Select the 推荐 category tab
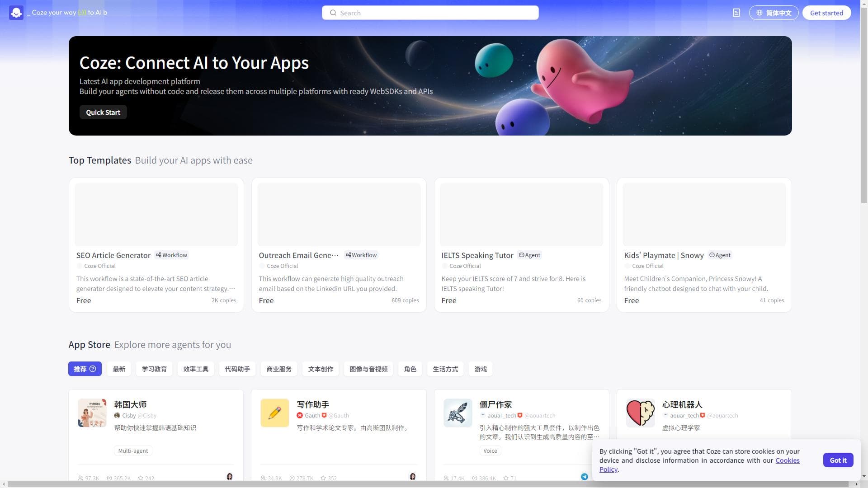This screenshot has width=868, height=488. point(85,369)
